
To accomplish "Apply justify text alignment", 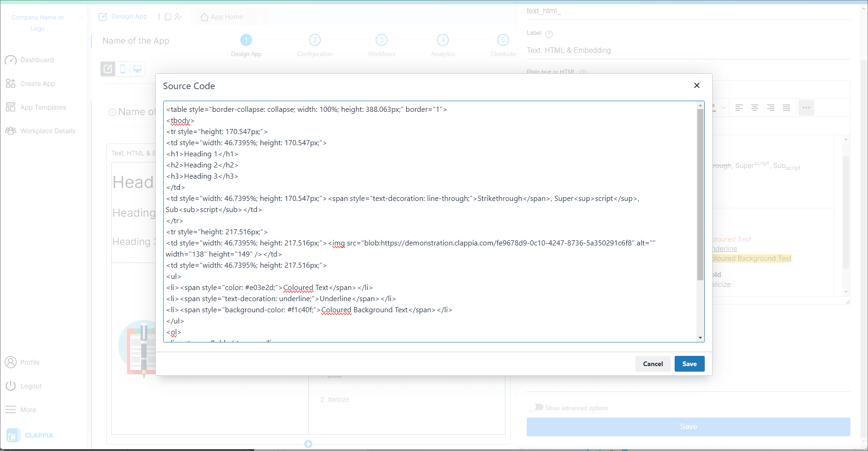I will click(786, 108).
